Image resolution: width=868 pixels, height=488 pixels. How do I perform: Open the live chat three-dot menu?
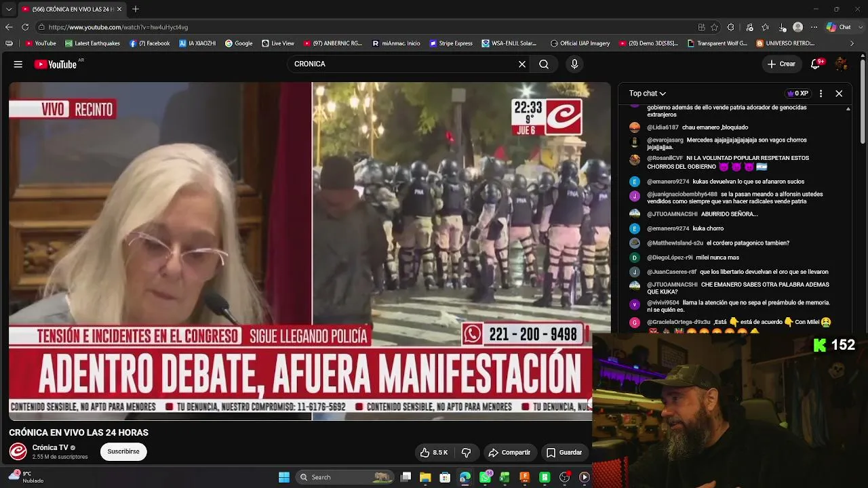[x=821, y=94]
